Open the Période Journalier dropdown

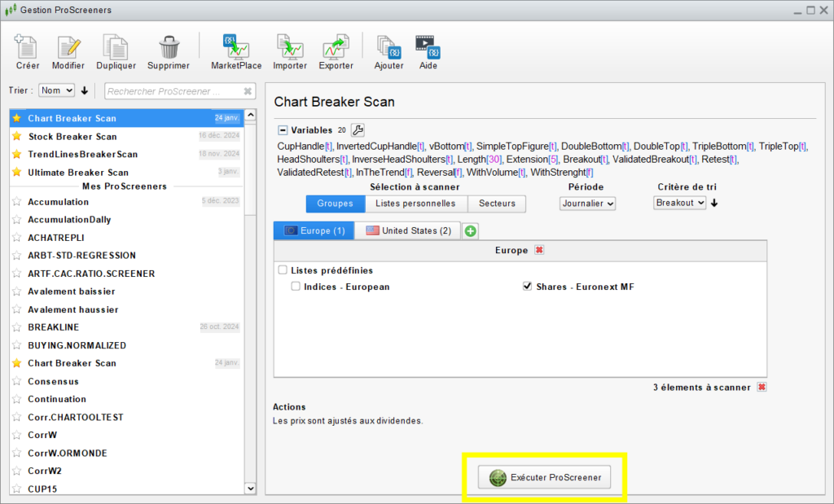(587, 204)
